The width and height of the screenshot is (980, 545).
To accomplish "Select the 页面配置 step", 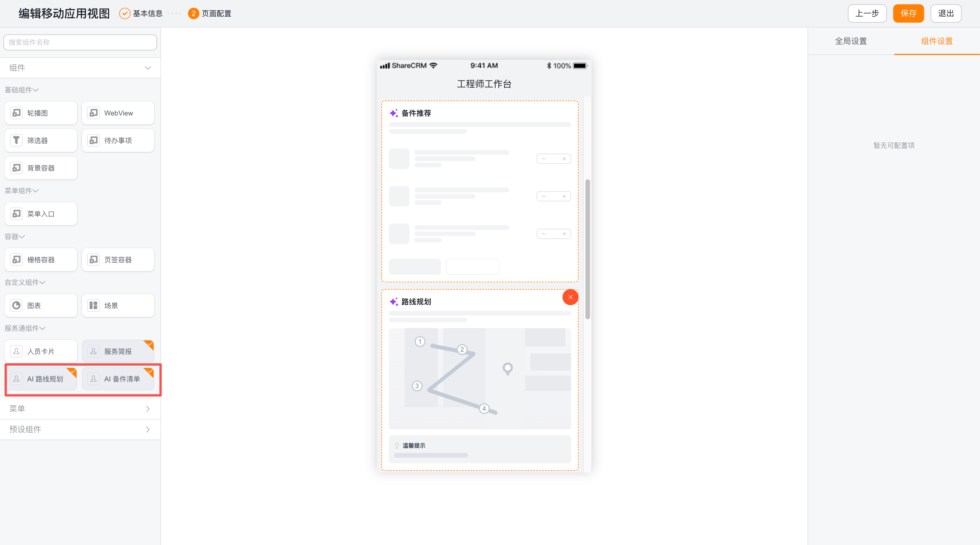I will [210, 14].
